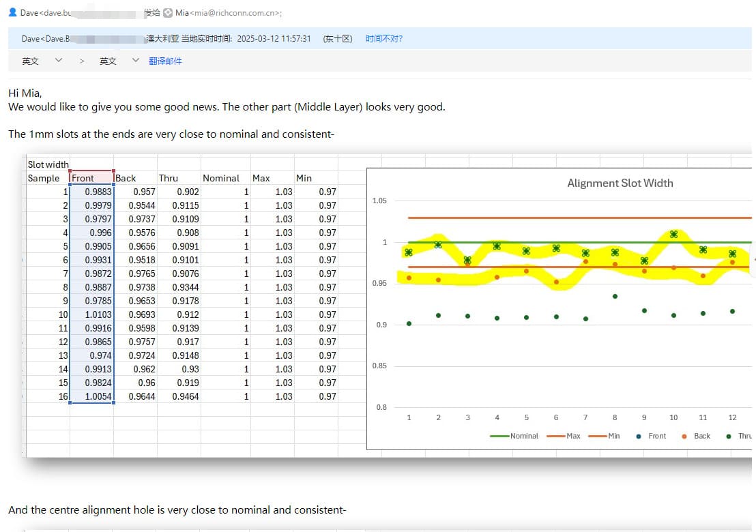Click the Front legend dot in chart
Image resolution: width=756 pixels, height=532 pixels.
point(638,437)
